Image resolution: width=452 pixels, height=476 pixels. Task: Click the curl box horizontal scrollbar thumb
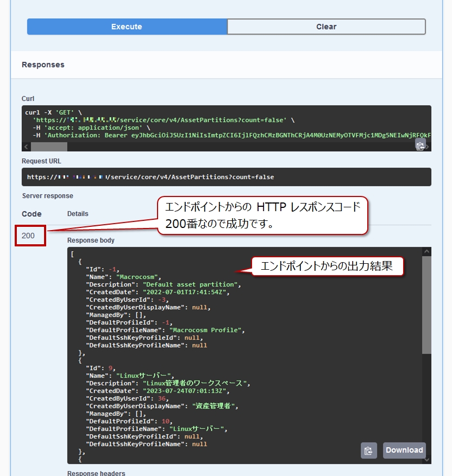49,147
